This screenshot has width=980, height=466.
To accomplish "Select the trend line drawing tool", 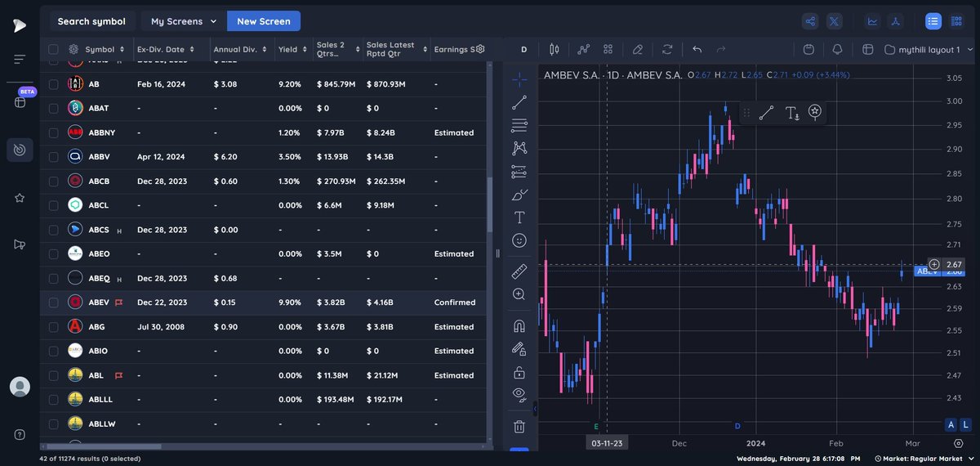I will pyautogui.click(x=519, y=103).
